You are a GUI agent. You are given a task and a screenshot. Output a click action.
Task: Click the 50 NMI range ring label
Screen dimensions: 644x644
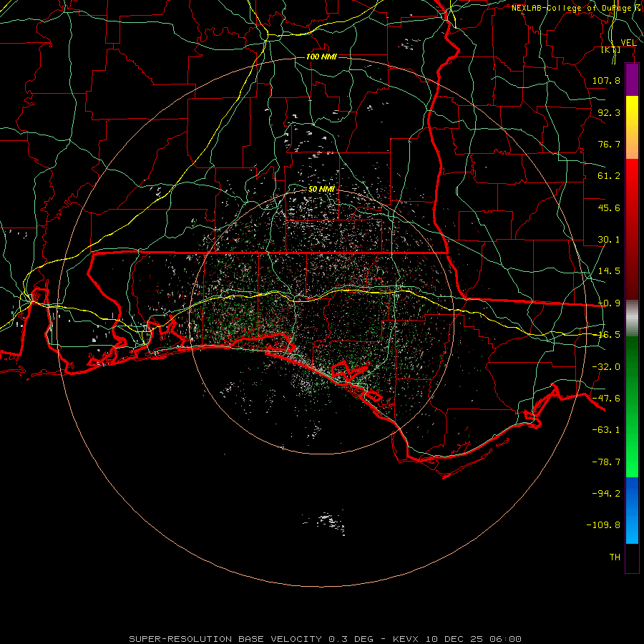(x=321, y=189)
